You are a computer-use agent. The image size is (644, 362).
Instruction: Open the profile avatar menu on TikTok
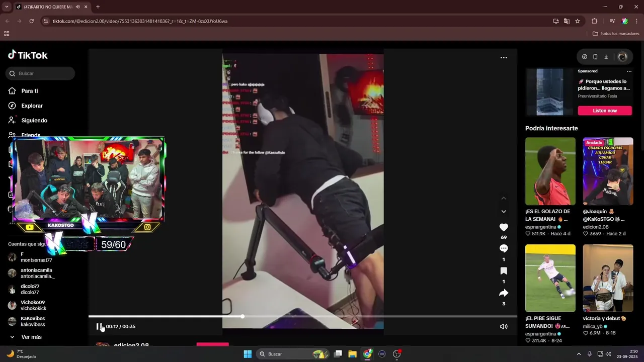pyautogui.click(x=622, y=57)
